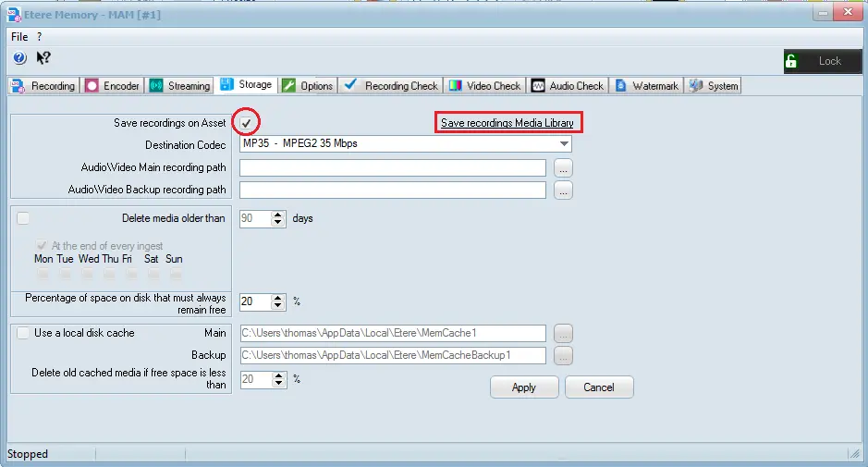The height and width of the screenshot is (467, 868).
Task: Enable Use a local disk cache
Action: coord(23,333)
